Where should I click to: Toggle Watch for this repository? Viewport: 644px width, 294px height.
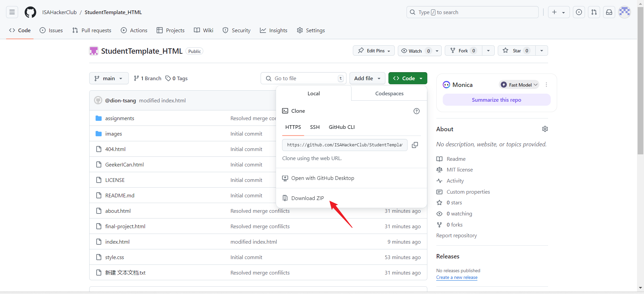click(x=412, y=51)
